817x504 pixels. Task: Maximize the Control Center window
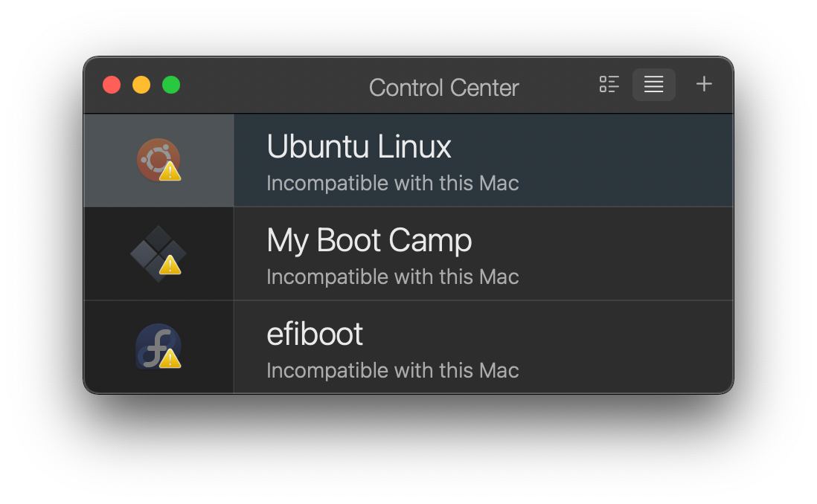click(x=171, y=85)
